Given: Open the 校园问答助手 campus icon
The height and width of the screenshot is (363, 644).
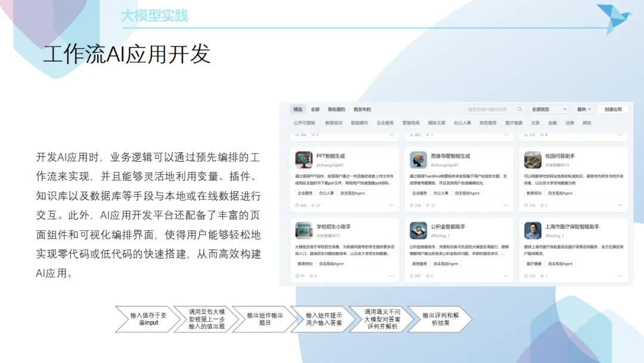Looking at the screenshot, I should pos(532,160).
